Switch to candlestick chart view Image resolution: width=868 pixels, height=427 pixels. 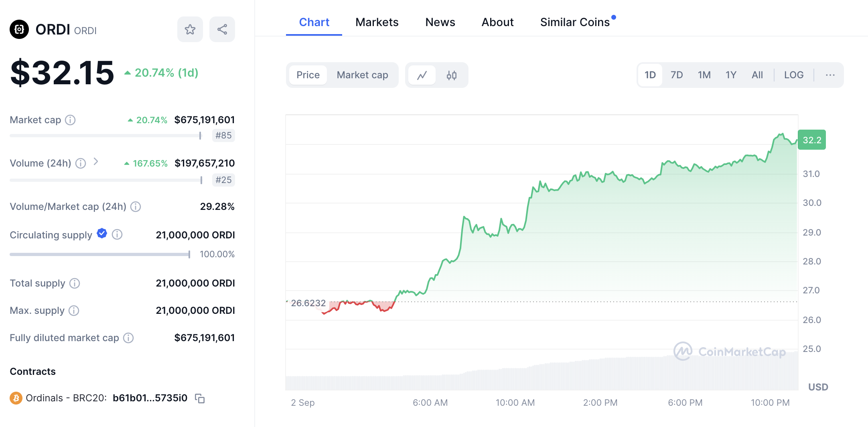pyautogui.click(x=452, y=75)
